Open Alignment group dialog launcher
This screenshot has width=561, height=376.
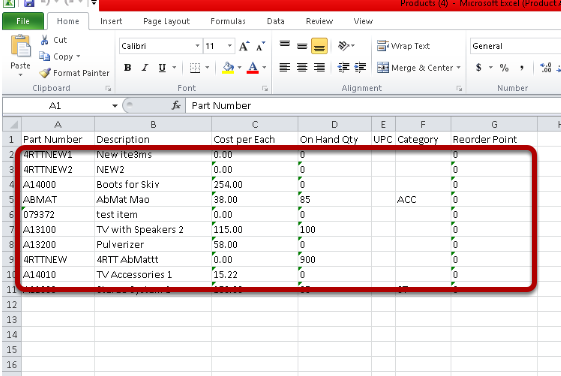tap(459, 88)
